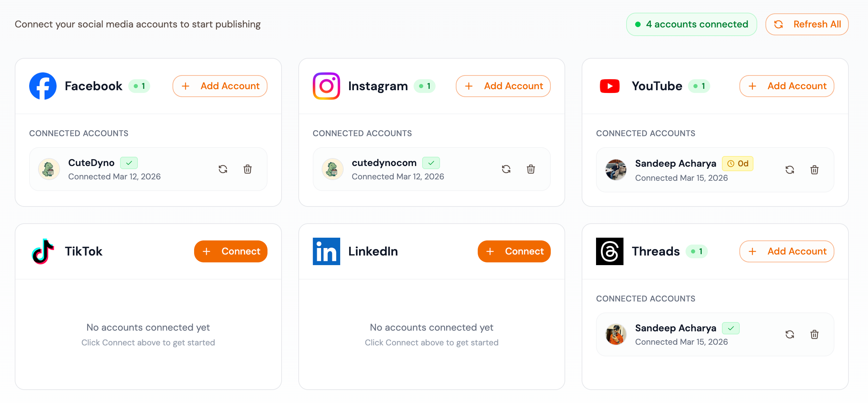This screenshot has width=868, height=403.
Task: Click the Facebook logo icon
Action: tap(43, 86)
